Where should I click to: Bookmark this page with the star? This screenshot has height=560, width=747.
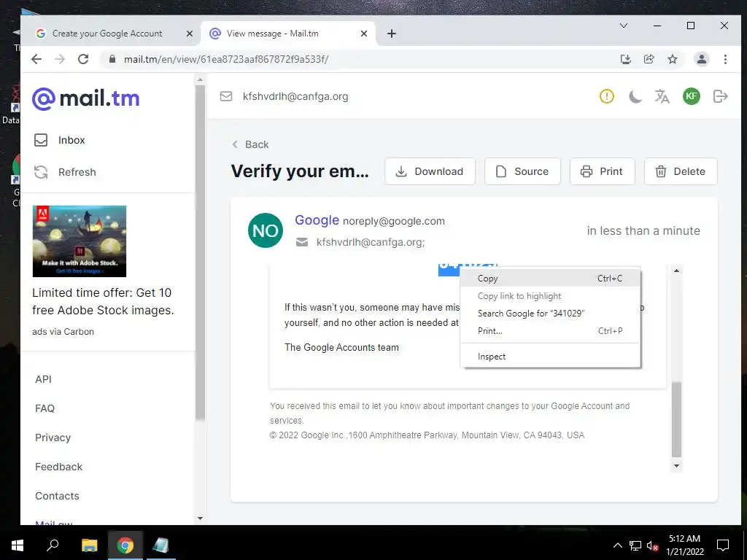[x=672, y=59]
